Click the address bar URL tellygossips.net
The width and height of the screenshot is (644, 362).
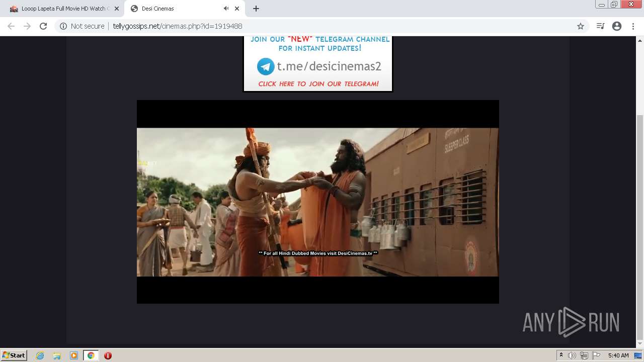tap(178, 26)
